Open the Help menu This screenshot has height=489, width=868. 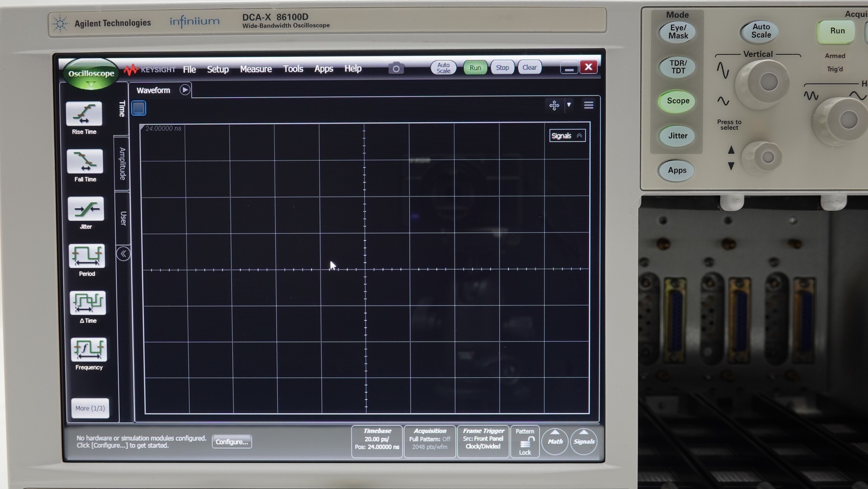(x=353, y=68)
